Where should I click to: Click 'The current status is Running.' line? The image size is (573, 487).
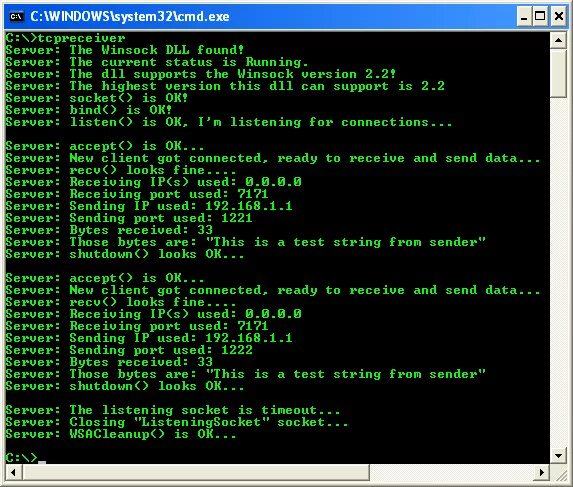[x=157, y=62]
